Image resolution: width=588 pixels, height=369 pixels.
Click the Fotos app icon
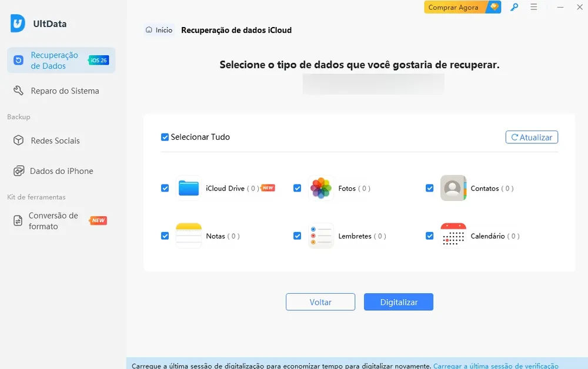point(320,188)
